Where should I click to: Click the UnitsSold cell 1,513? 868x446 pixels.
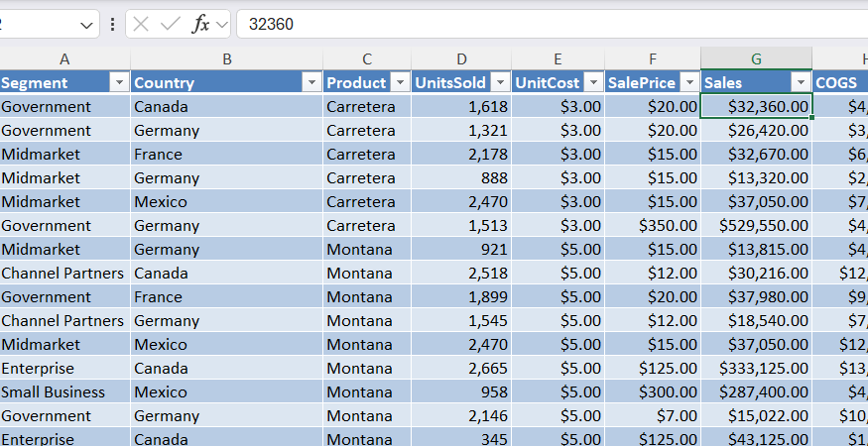point(461,225)
